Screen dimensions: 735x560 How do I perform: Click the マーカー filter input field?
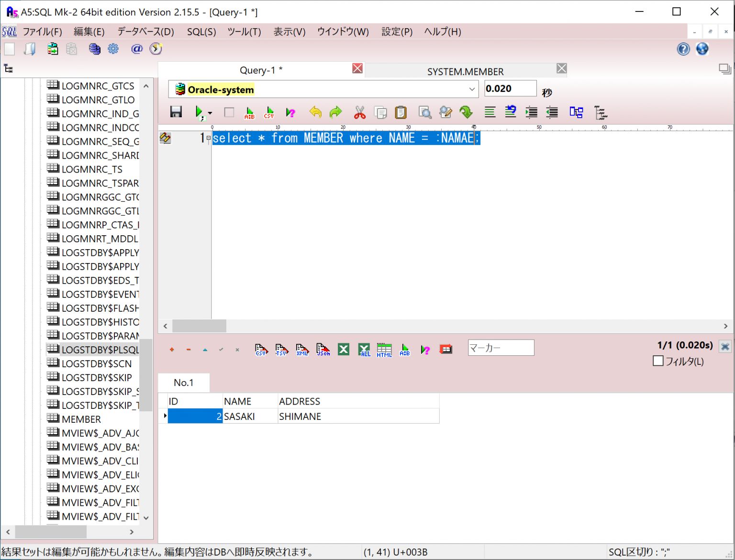click(501, 348)
